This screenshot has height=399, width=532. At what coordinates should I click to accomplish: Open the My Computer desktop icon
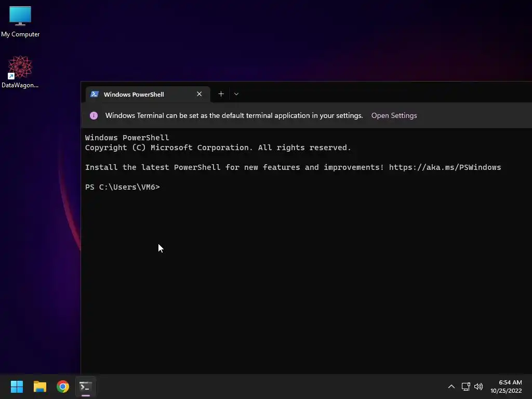[20, 21]
